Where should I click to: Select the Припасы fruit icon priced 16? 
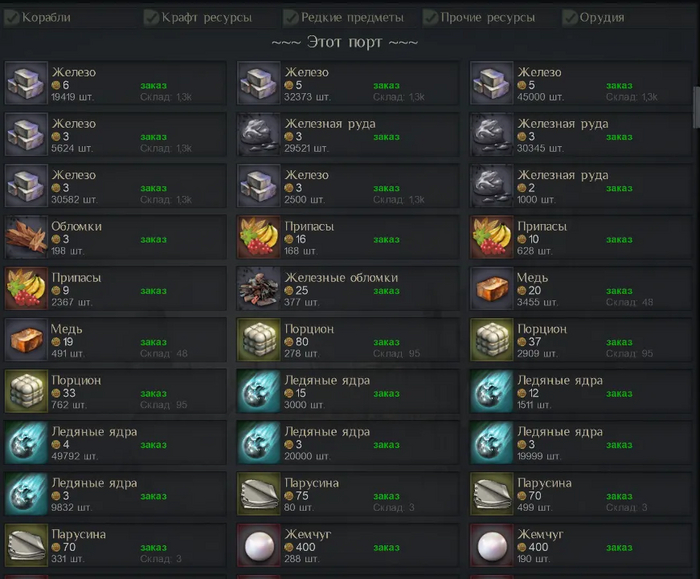(259, 237)
